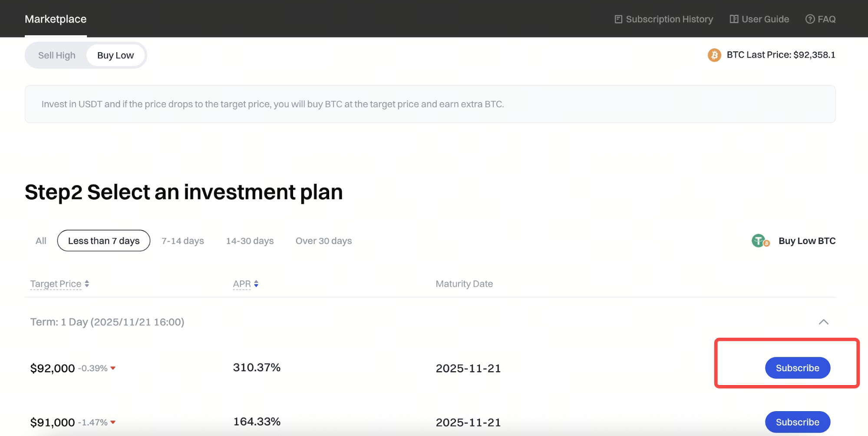Viewport: 868px width, 436px height.
Task: Click the Bitcoin icon beside BTC Last Price
Action: (714, 55)
